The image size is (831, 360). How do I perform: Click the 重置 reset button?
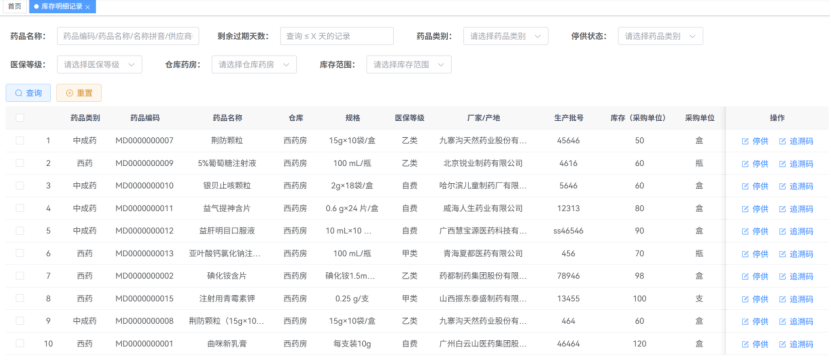[79, 93]
